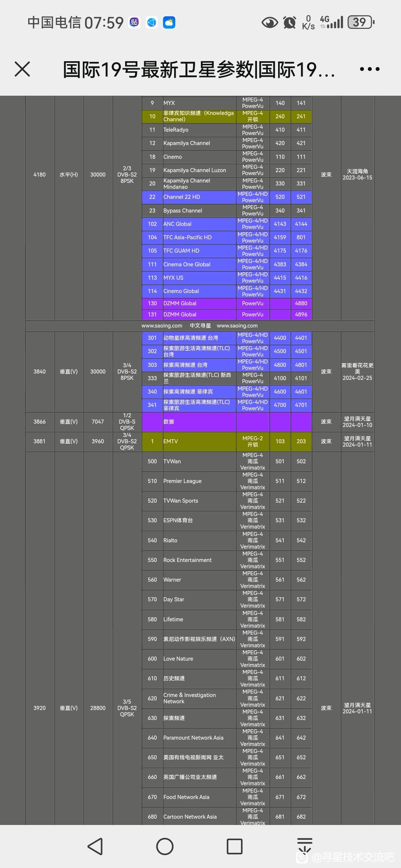This screenshot has height=868, width=401.
Task: Select the TFC GUAM HD channel
Action: coord(181,251)
